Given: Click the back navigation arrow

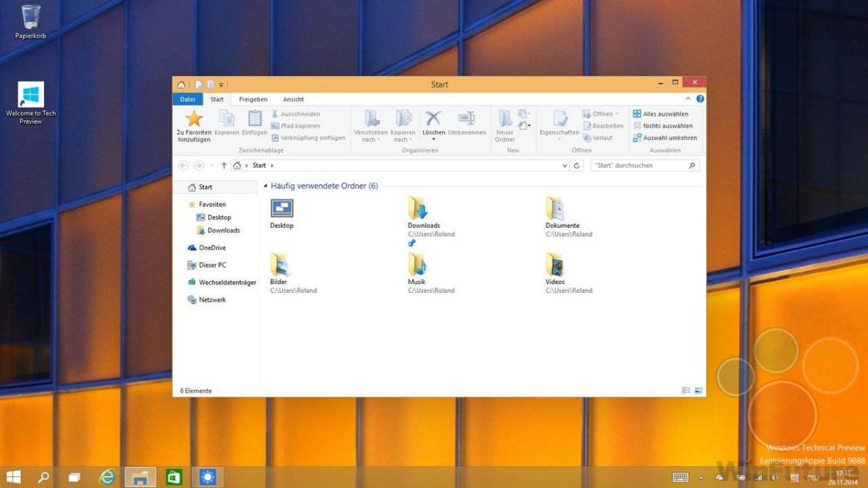Looking at the screenshot, I should click(183, 165).
